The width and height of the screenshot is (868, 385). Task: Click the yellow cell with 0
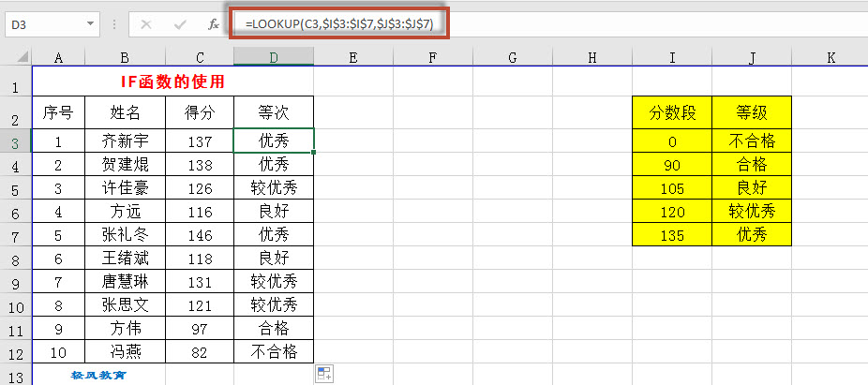[x=672, y=141]
